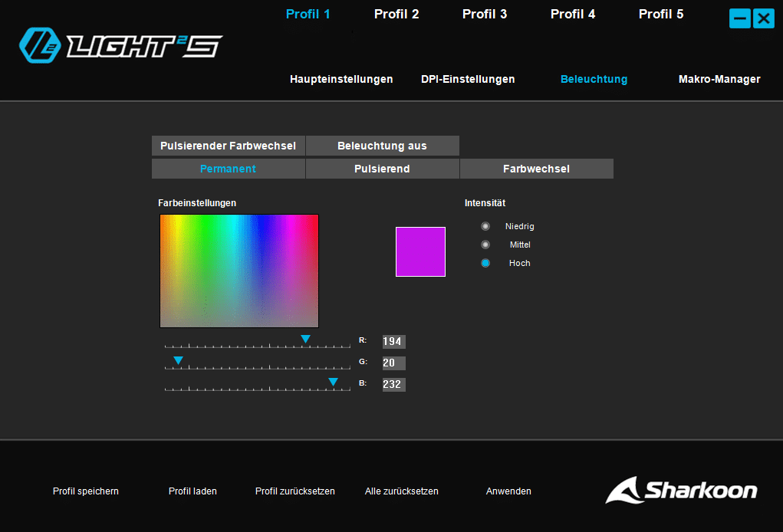Switch to Profil 2
The image size is (783, 532).
[x=396, y=14]
